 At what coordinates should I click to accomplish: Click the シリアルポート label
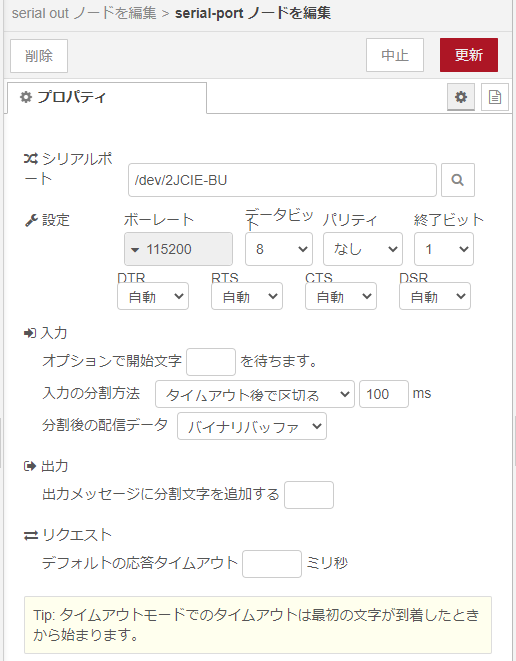coord(68,169)
